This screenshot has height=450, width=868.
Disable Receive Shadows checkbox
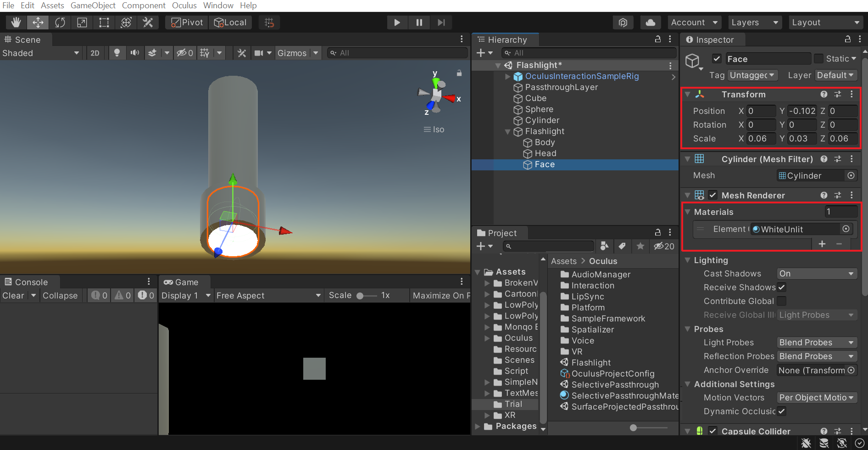tap(782, 287)
